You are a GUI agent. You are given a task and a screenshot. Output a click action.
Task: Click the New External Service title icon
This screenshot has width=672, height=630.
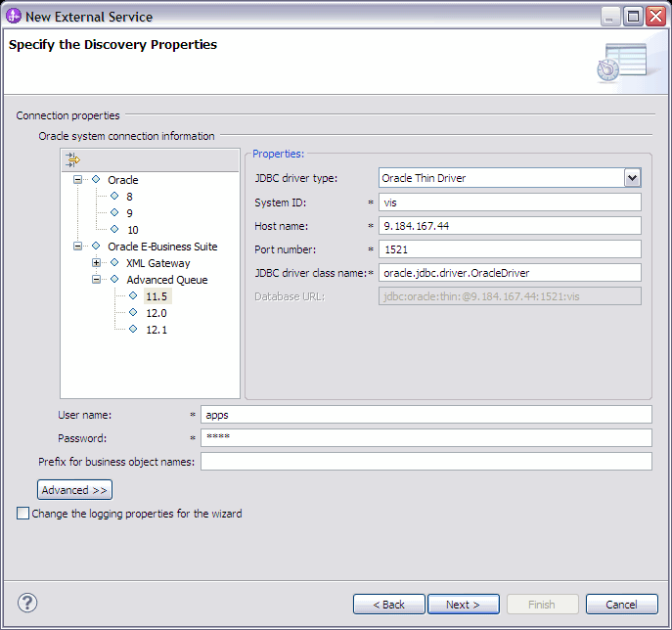pyautogui.click(x=14, y=16)
